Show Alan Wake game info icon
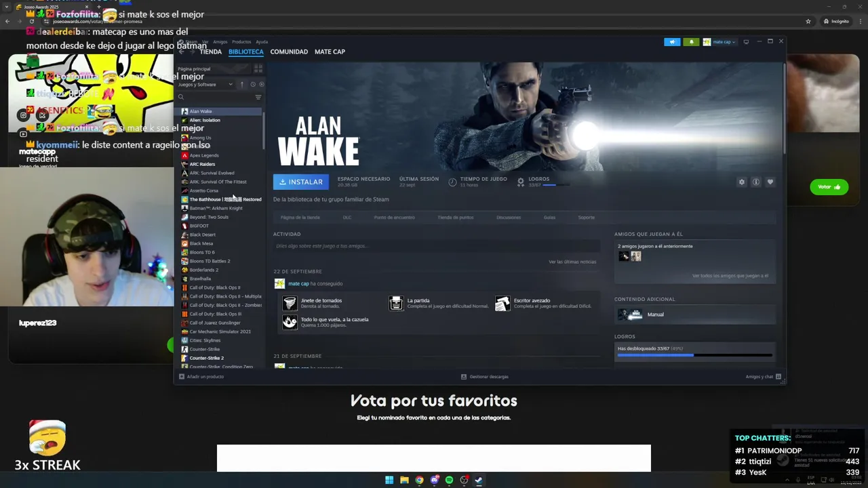 tap(755, 182)
